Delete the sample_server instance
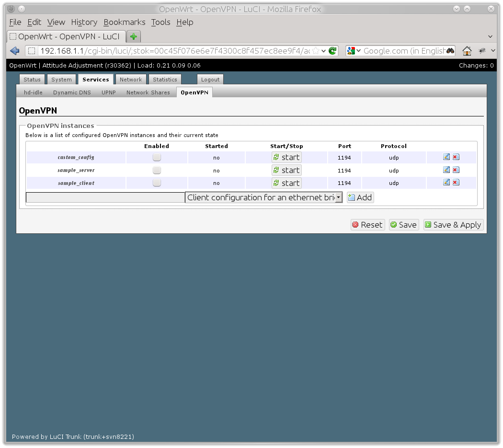 pos(456,170)
